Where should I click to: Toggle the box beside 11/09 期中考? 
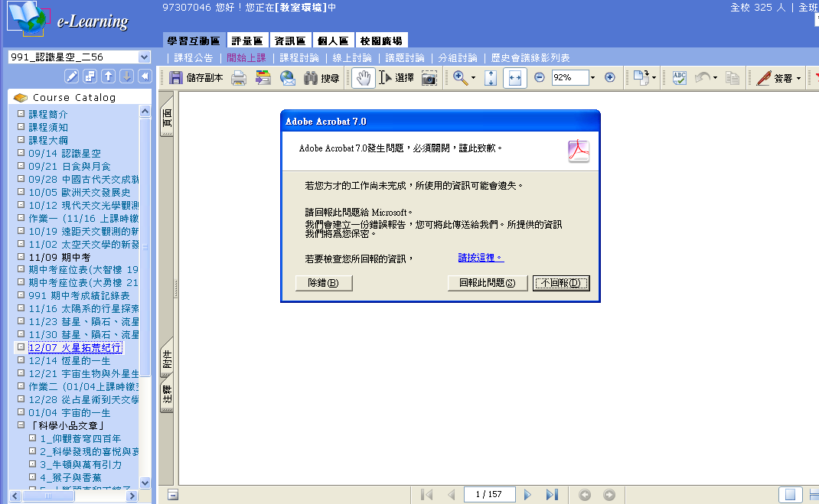click(x=21, y=257)
